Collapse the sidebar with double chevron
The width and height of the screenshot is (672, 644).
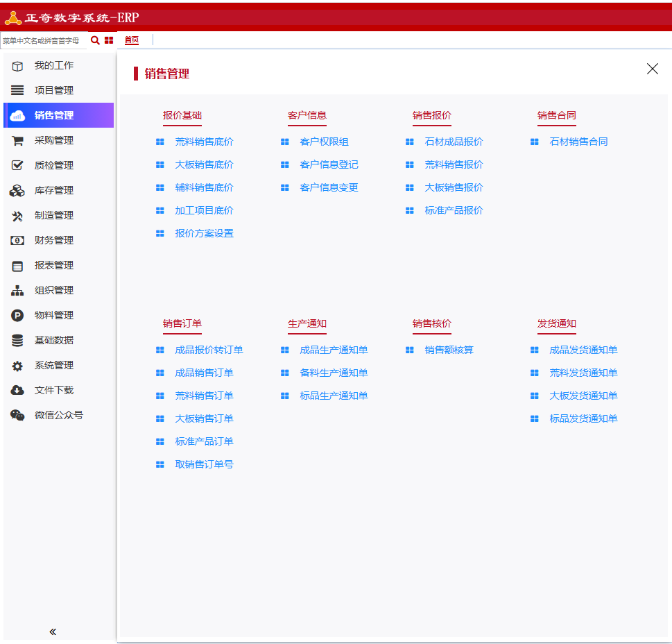tap(53, 632)
